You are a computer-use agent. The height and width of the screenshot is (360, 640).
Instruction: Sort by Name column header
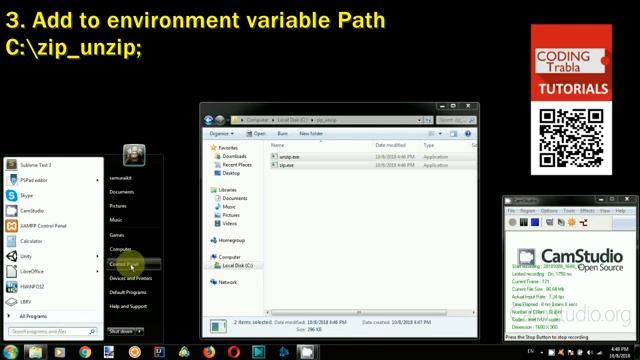click(x=278, y=145)
